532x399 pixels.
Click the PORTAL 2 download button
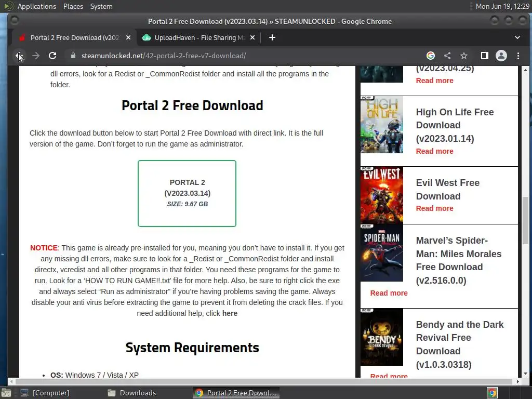(x=187, y=193)
